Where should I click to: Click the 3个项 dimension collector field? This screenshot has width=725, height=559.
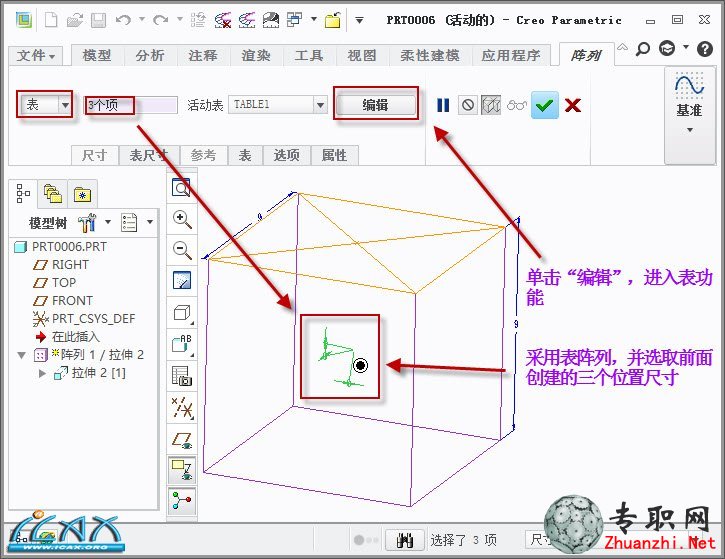[x=130, y=105]
